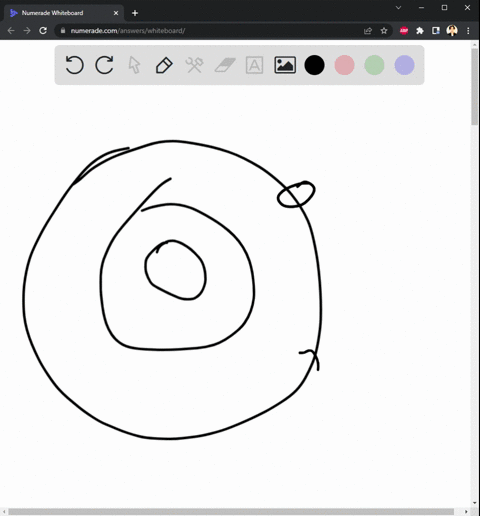Close the Numerade Whiteboard tab

[x=116, y=13]
